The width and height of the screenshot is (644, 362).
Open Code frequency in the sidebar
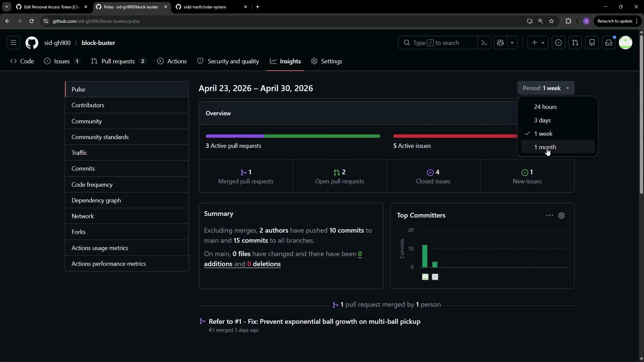pos(127,185)
